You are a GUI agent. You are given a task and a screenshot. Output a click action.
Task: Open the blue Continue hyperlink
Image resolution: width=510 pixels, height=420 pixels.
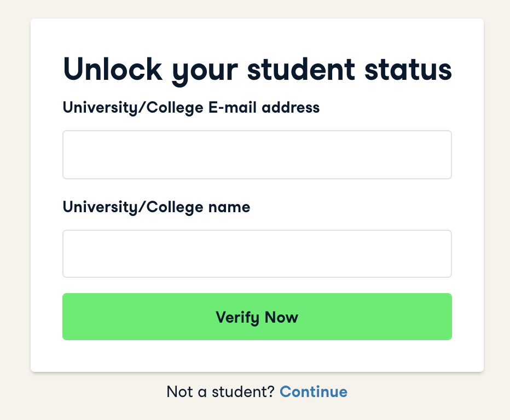pos(313,392)
